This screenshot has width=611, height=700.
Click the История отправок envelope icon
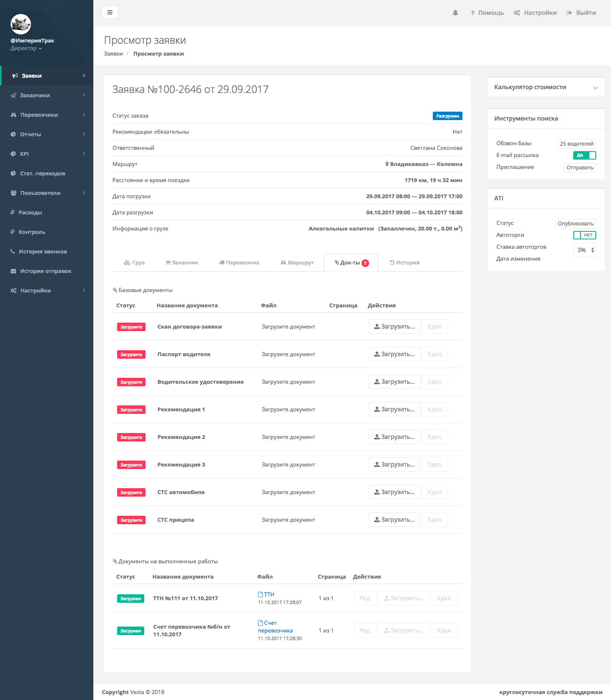click(x=14, y=271)
